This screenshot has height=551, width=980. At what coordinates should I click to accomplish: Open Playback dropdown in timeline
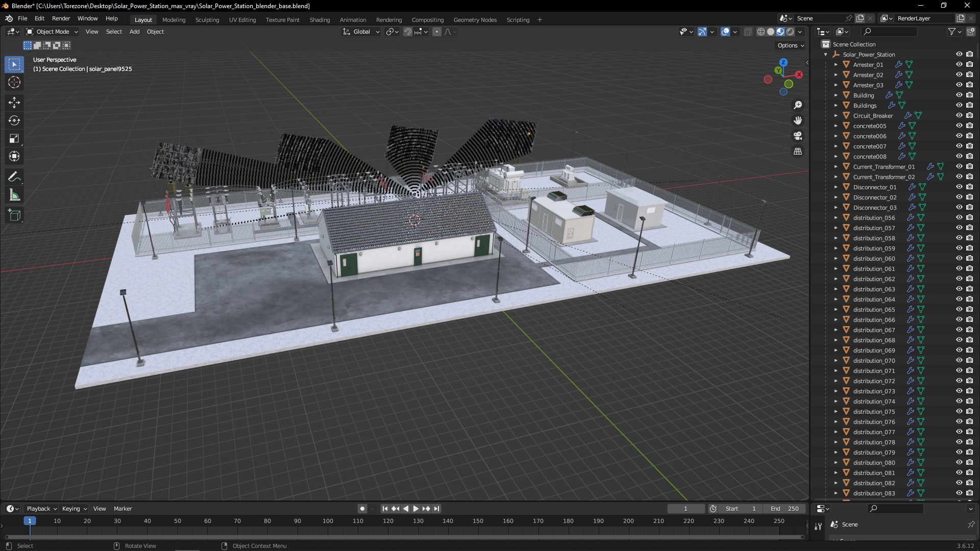tap(41, 509)
